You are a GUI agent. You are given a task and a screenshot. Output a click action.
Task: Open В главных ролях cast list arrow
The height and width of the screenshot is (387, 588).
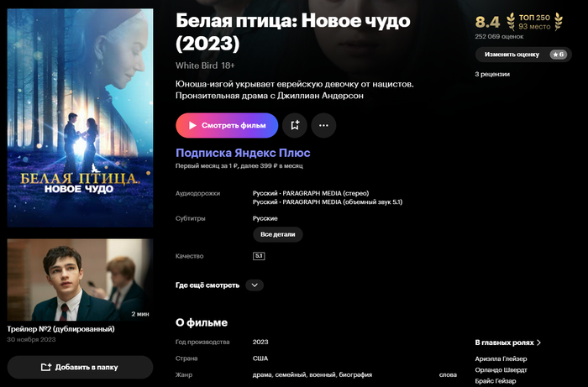pyautogui.click(x=539, y=343)
